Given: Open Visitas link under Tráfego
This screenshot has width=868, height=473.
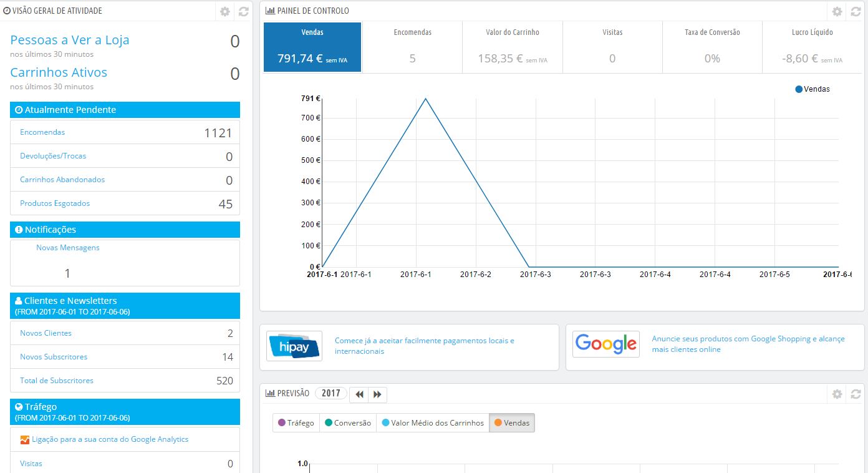Looking at the screenshot, I should click(x=31, y=464).
